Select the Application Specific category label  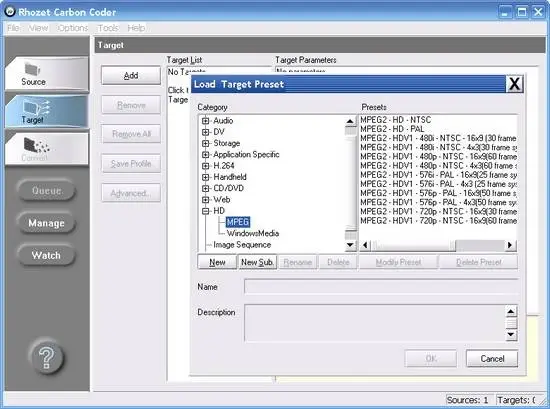(246, 155)
